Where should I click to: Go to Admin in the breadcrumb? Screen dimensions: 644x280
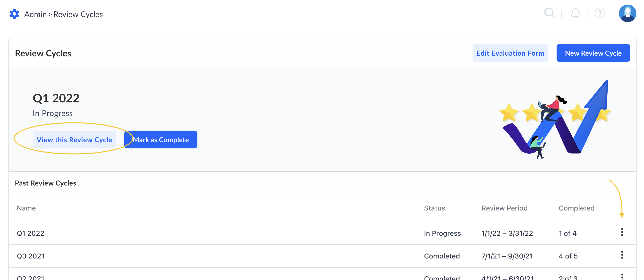pos(35,15)
